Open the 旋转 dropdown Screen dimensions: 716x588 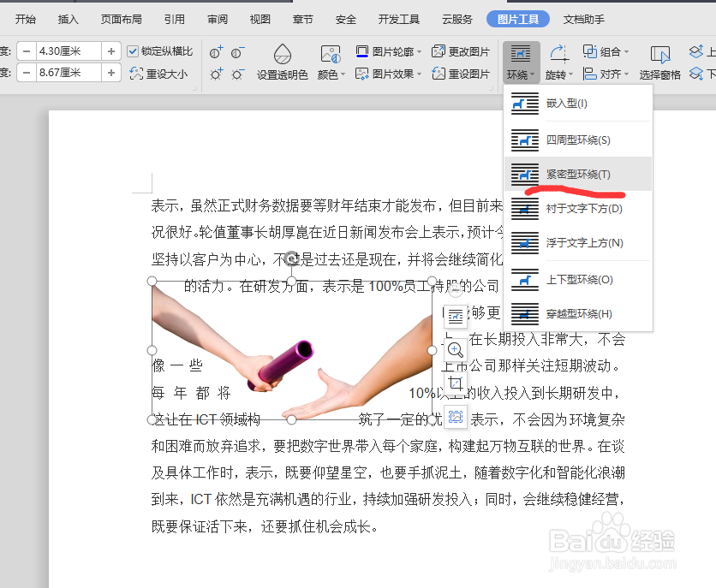[558, 62]
